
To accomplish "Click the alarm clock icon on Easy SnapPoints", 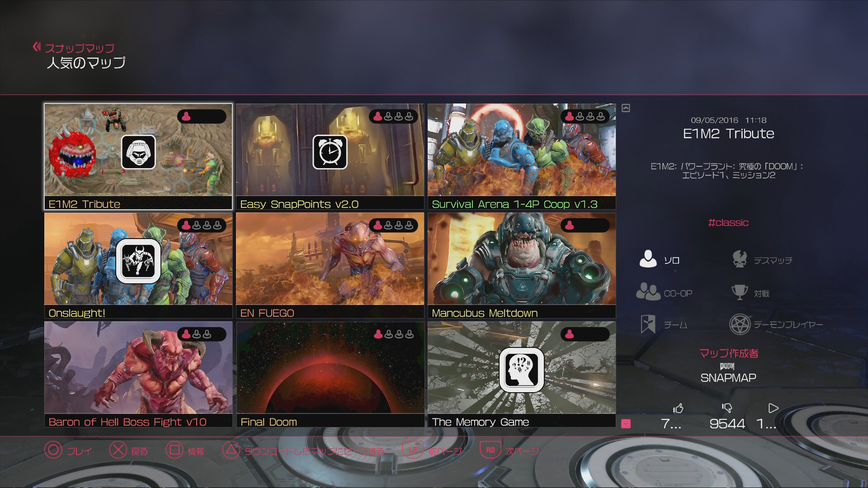I will click(x=330, y=152).
